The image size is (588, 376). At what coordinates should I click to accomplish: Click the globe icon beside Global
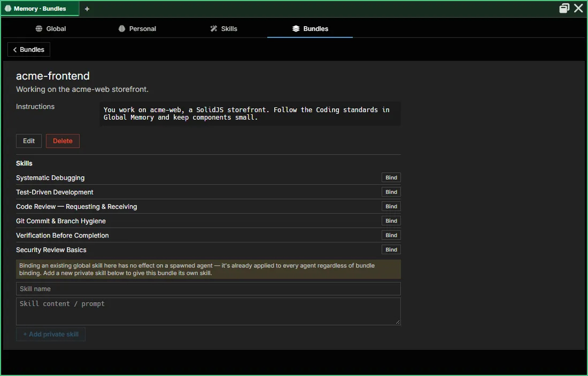pyautogui.click(x=39, y=29)
